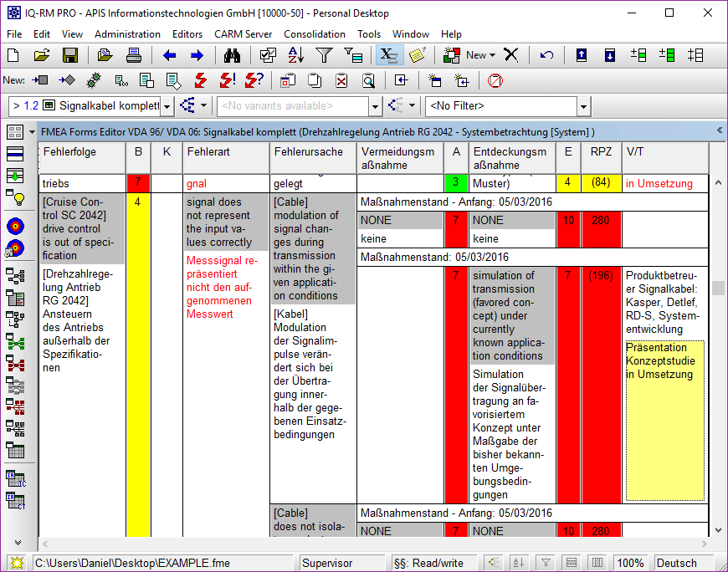
Task: Open the Administration menu
Action: pyautogui.click(x=128, y=34)
